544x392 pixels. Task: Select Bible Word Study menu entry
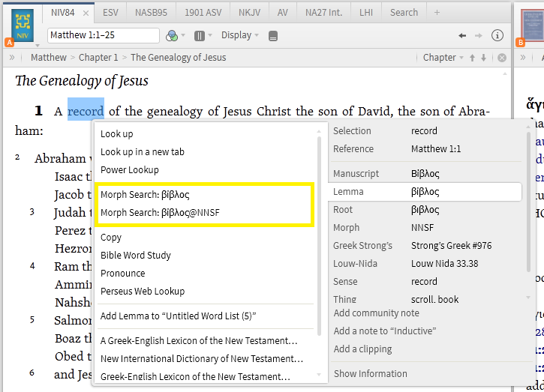point(136,255)
